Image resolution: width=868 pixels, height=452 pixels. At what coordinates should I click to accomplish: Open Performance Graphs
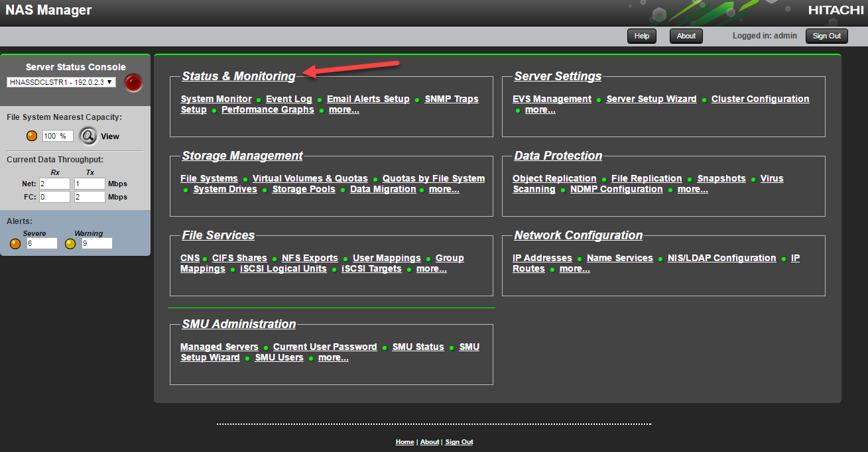(268, 109)
